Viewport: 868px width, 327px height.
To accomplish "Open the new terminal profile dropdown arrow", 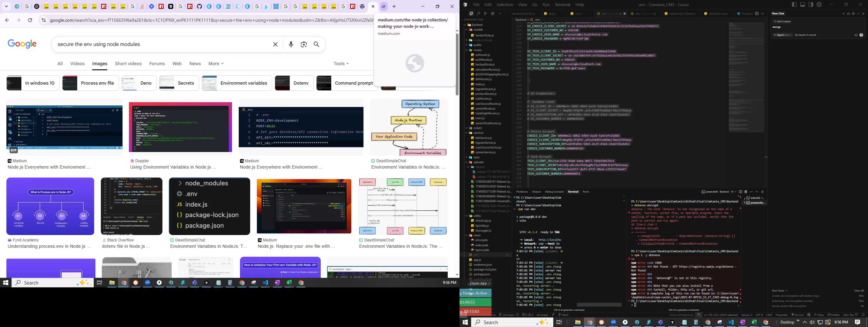I will (736, 192).
